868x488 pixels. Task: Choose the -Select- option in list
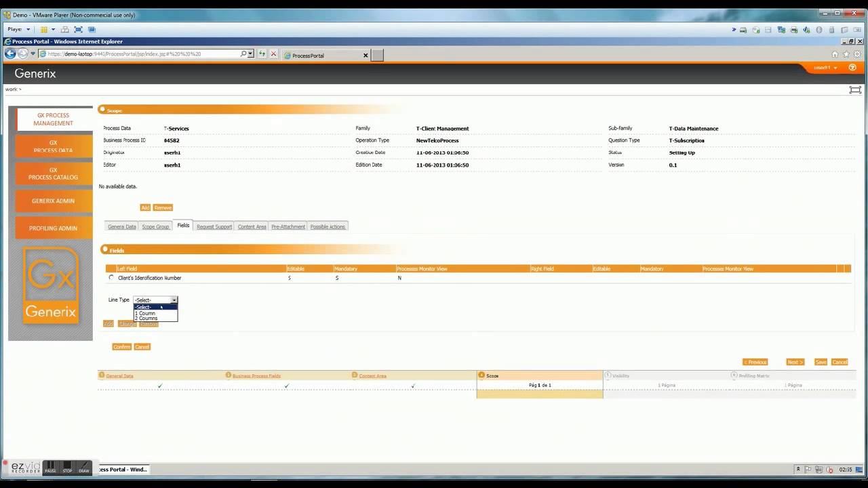155,307
